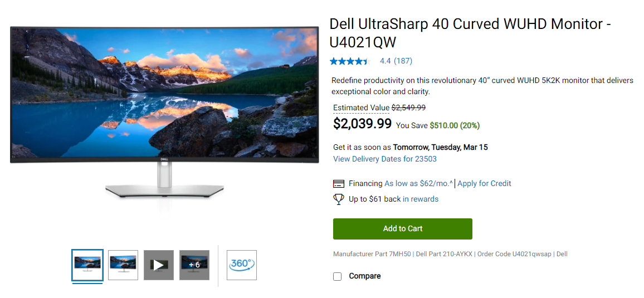Add the monitor to cart
This screenshot has height=298, width=644.
pos(402,228)
